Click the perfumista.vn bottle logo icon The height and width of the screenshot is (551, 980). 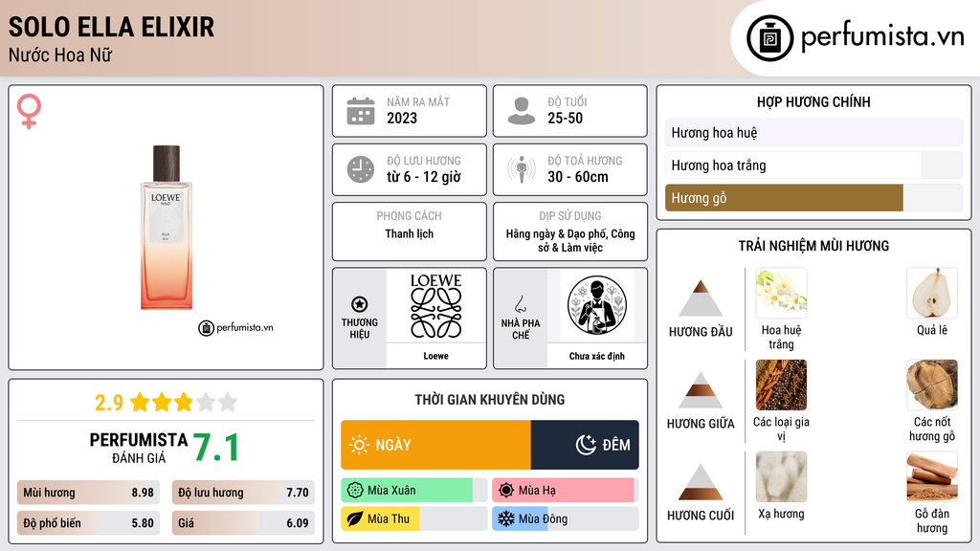coord(769,38)
